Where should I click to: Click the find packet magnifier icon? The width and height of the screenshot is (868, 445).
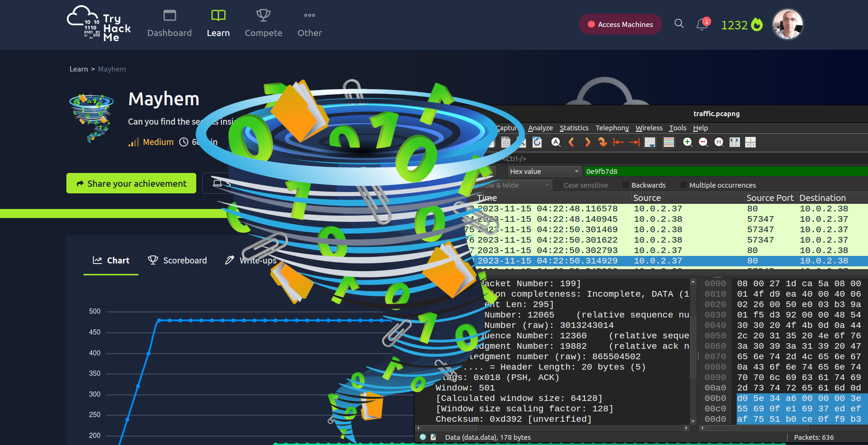[x=556, y=142]
